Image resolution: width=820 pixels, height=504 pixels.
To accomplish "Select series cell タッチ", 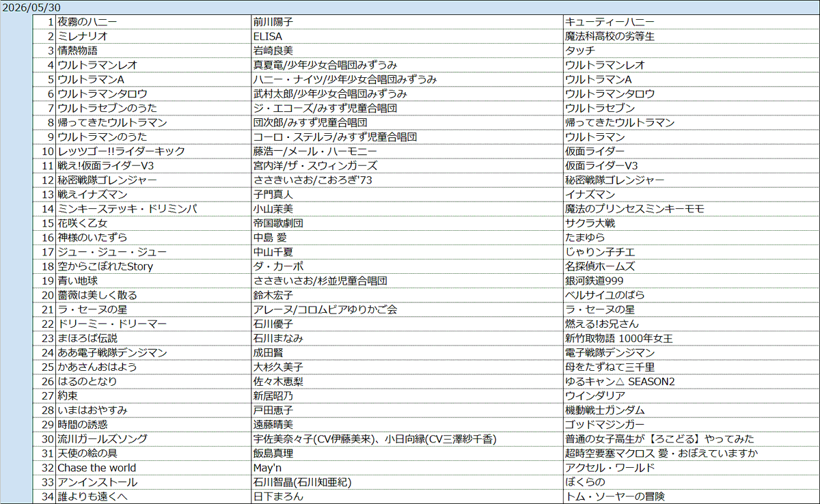I will 580,51.
